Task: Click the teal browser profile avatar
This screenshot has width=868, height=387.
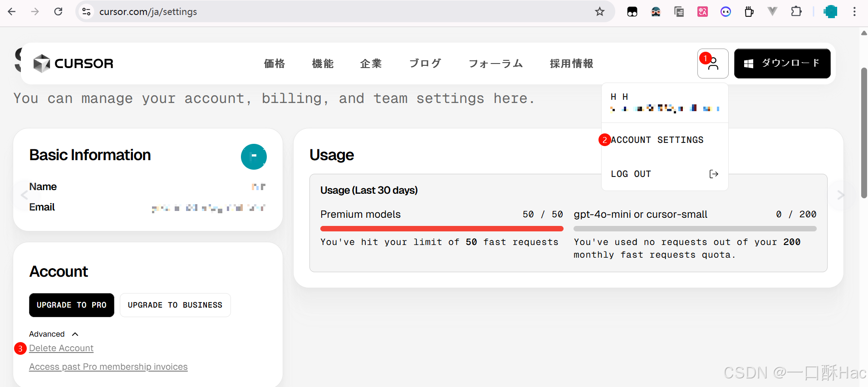Action: [831, 11]
